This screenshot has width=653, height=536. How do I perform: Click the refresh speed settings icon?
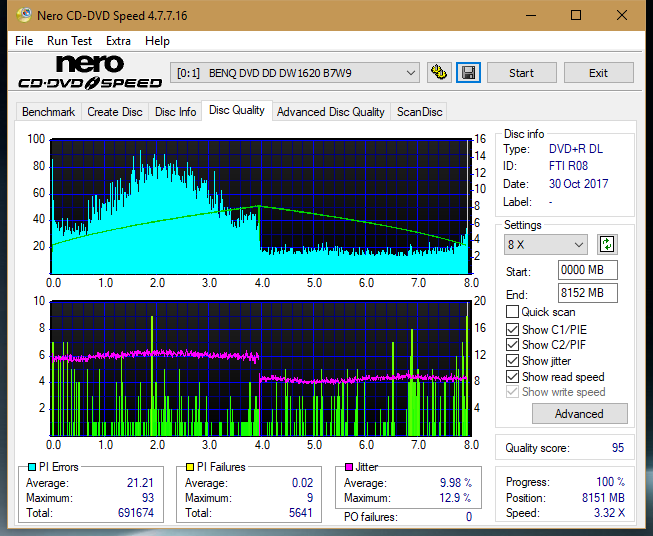click(x=607, y=244)
